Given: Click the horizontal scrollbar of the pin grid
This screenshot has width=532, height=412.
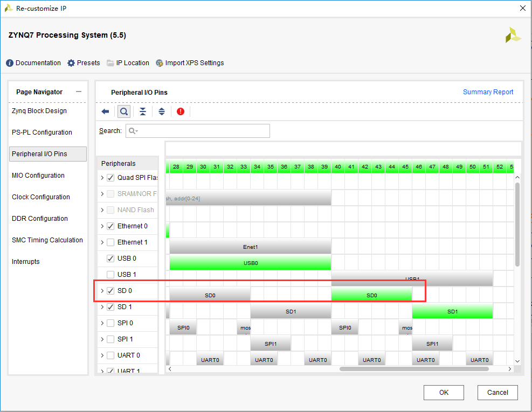Looking at the screenshot, I should tap(414, 369).
